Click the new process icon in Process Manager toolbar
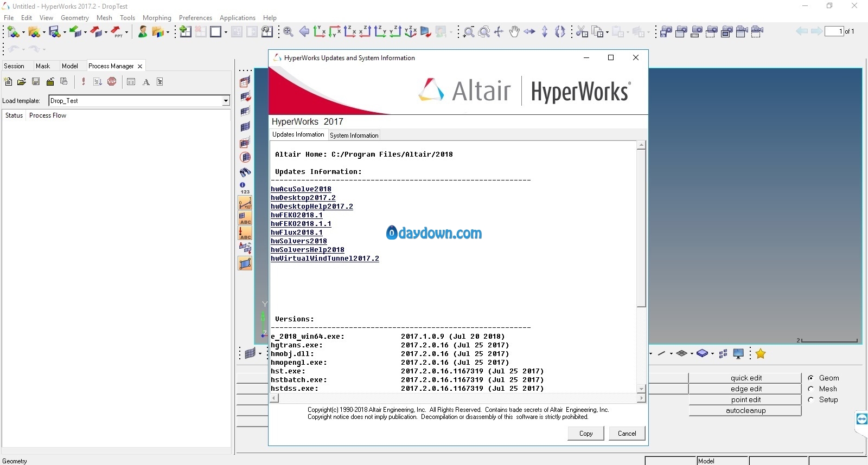 8,82
